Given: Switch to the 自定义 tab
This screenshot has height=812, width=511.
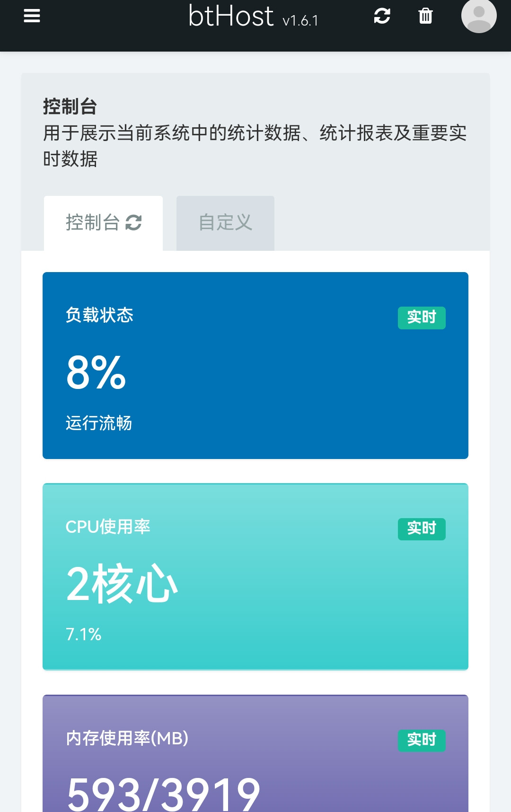Looking at the screenshot, I should pos(225,223).
